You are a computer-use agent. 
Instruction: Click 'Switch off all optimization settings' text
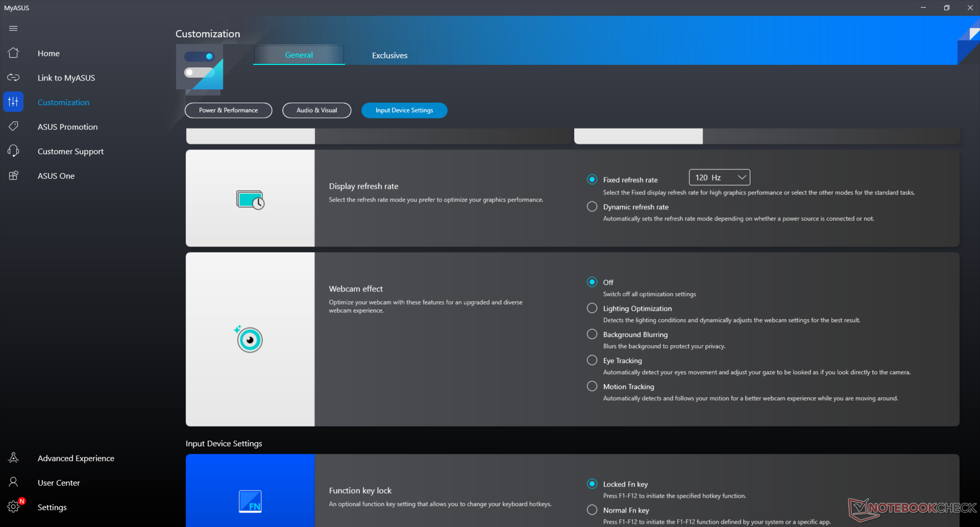click(650, 294)
